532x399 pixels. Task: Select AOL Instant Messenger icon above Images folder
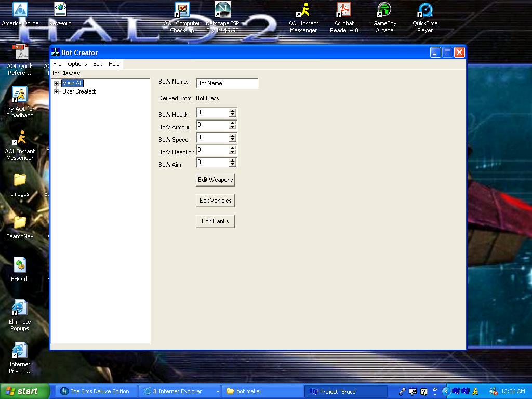(20, 145)
